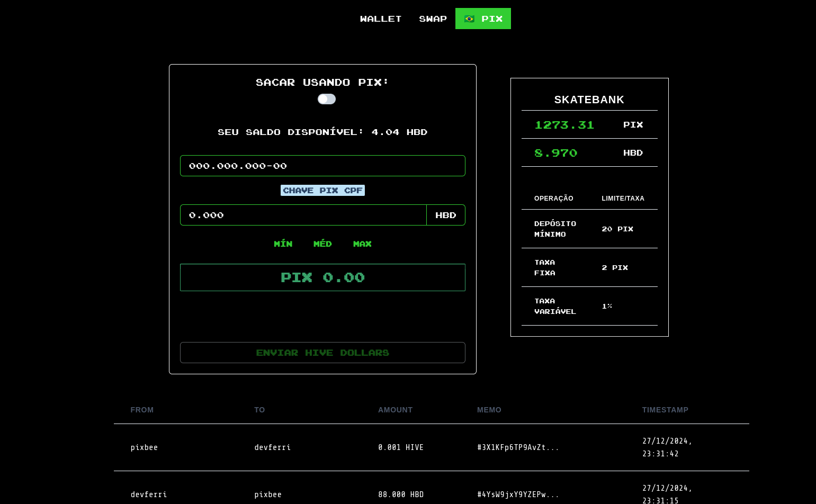Click the FROM column header
This screenshot has width=816, height=504.
point(142,410)
